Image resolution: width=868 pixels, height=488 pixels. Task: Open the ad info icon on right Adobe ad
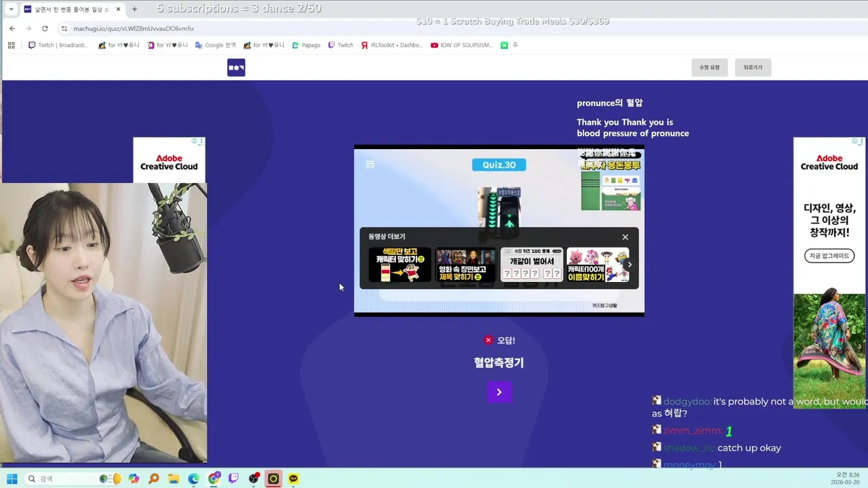[854, 141]
